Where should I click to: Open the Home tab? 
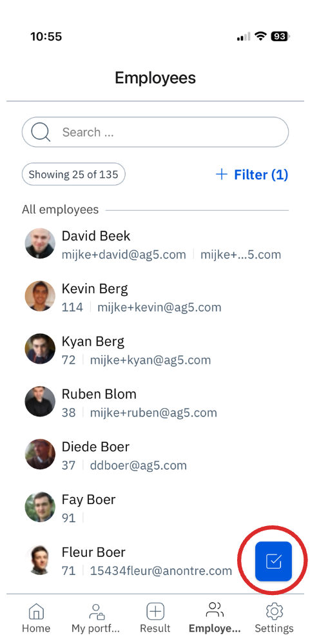coord(36,618)
